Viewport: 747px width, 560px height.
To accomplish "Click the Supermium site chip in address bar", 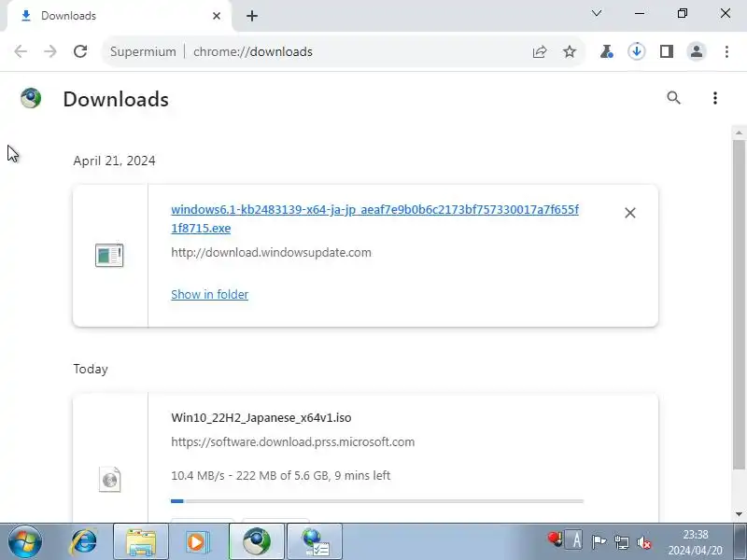I will pyautogui.click(x=143, y=51).
